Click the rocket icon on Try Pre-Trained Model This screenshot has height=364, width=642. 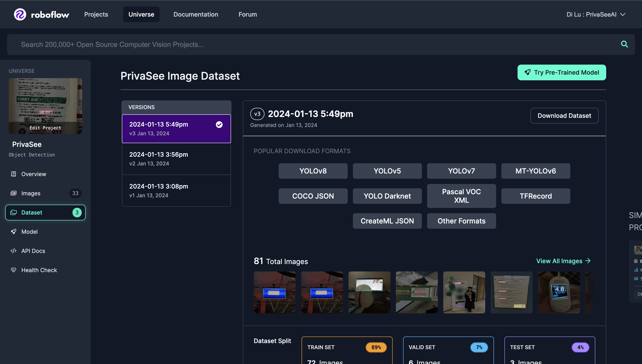click(527, 72)
